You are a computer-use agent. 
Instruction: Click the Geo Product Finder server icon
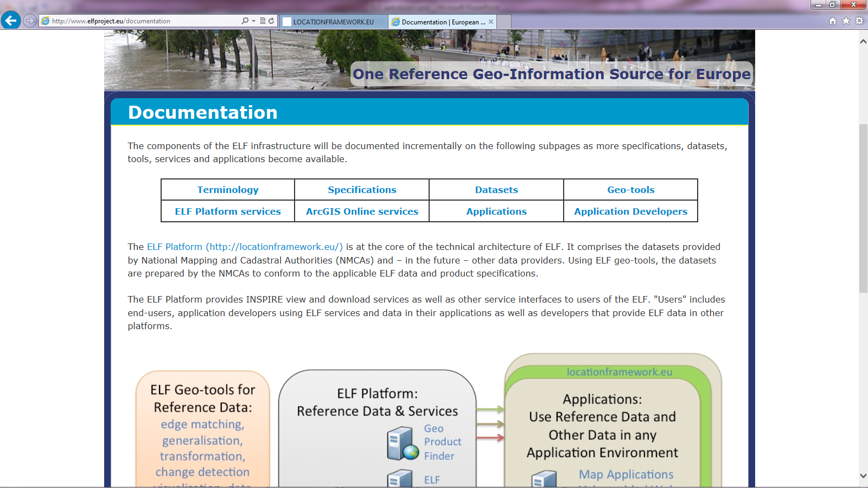point(403,443)
